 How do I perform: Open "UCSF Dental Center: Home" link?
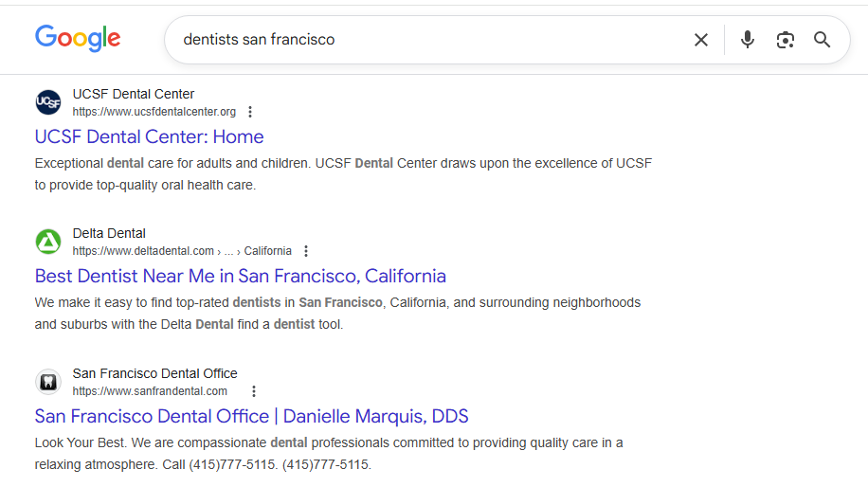click(x=149, y=136)
